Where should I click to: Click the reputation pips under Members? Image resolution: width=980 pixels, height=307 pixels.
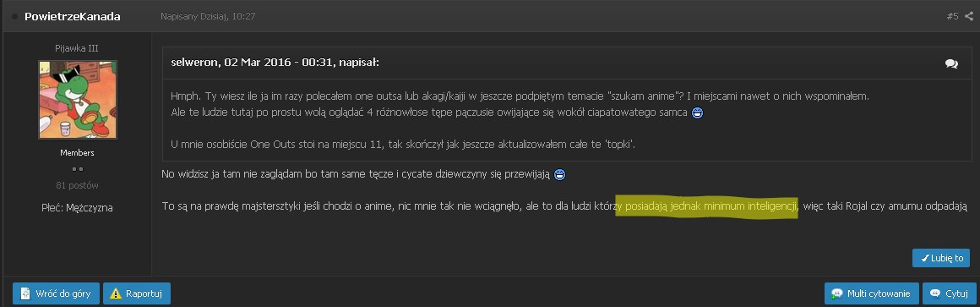[x=78, y=169]
